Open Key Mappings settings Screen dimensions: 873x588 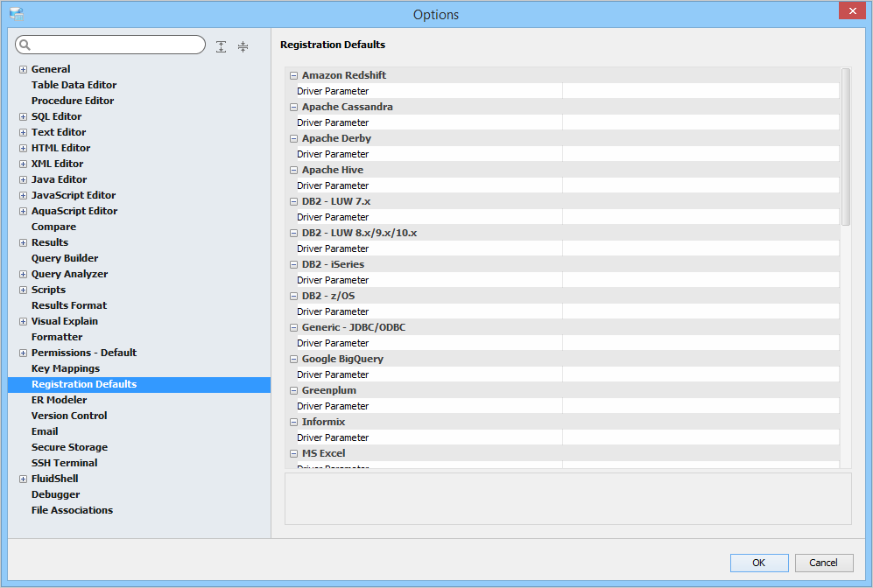(x=65, y=368)
